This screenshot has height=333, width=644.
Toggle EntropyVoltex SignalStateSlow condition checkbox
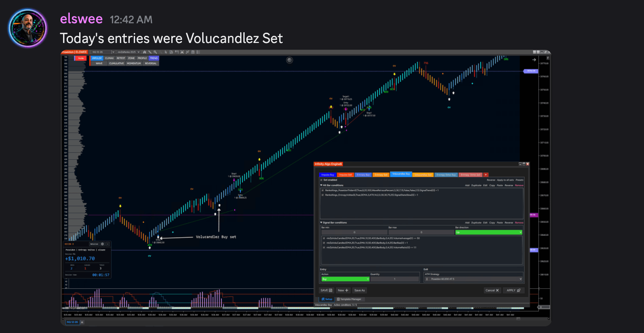[x=322, y=195]
